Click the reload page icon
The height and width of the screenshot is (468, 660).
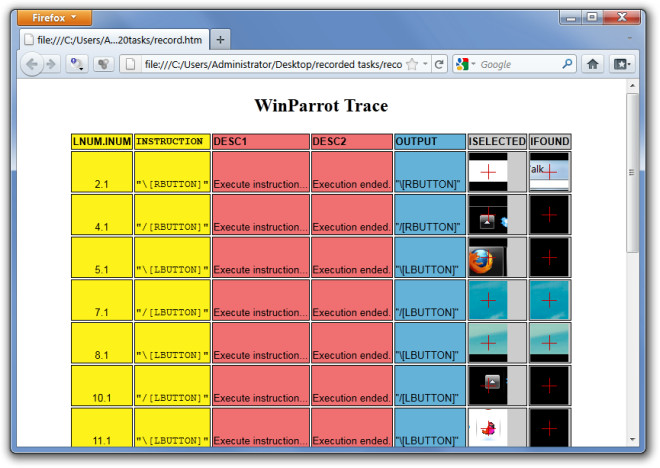439,64
